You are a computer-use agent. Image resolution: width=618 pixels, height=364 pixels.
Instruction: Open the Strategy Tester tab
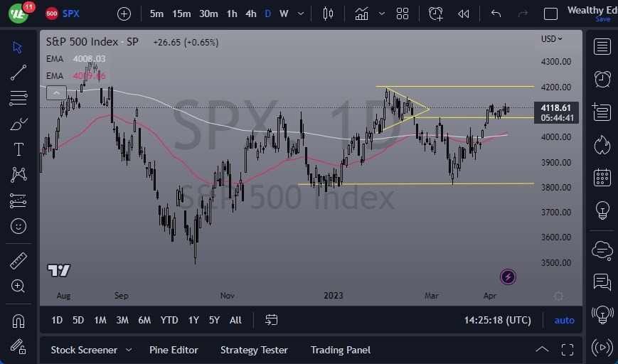[x=254, y=350]
